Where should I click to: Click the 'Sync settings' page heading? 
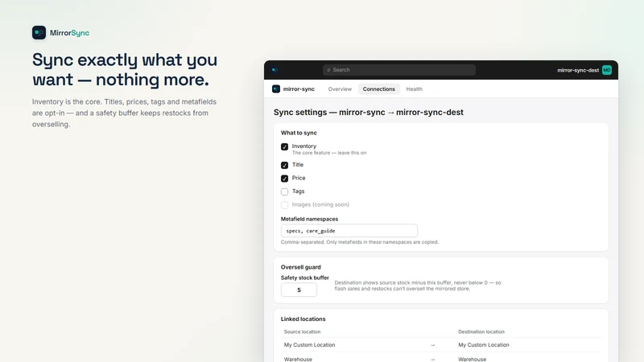pyautogui.click(x=369, y=112)
